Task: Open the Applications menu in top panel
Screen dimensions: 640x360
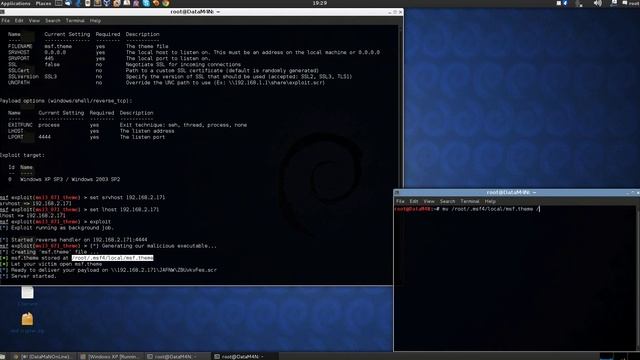Action: (x=16, y=3)
